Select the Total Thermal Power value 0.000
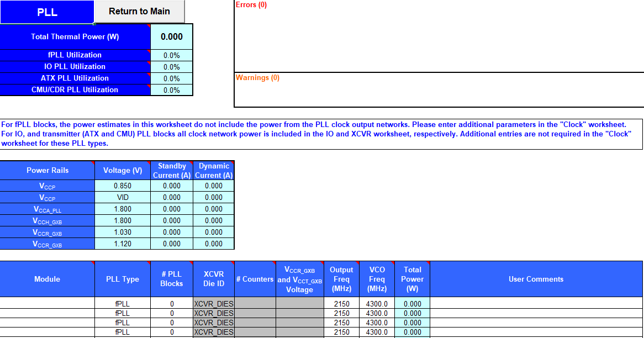This screenshot has width=644, height=338. [172, 36]
